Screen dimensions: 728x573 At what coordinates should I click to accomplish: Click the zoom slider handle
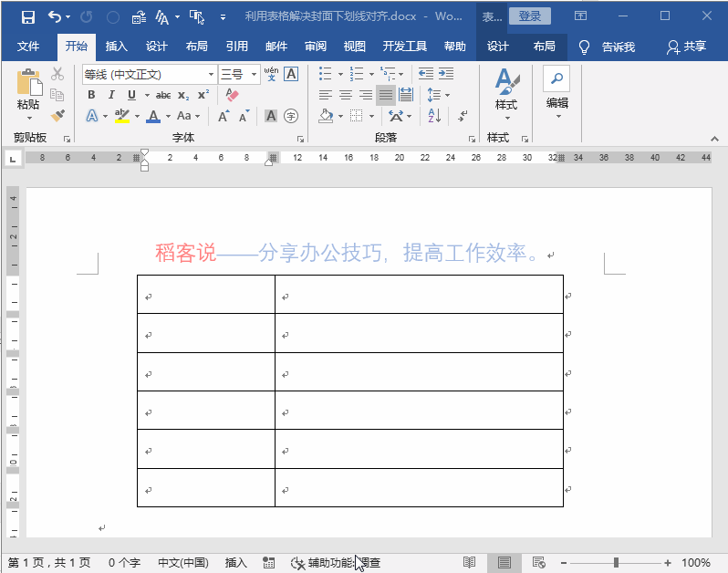616,563
